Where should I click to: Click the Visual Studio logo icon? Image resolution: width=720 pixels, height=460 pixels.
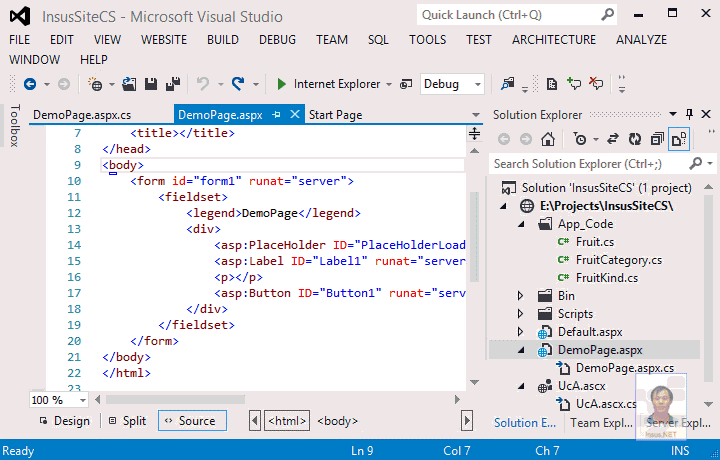click(20, 17)
